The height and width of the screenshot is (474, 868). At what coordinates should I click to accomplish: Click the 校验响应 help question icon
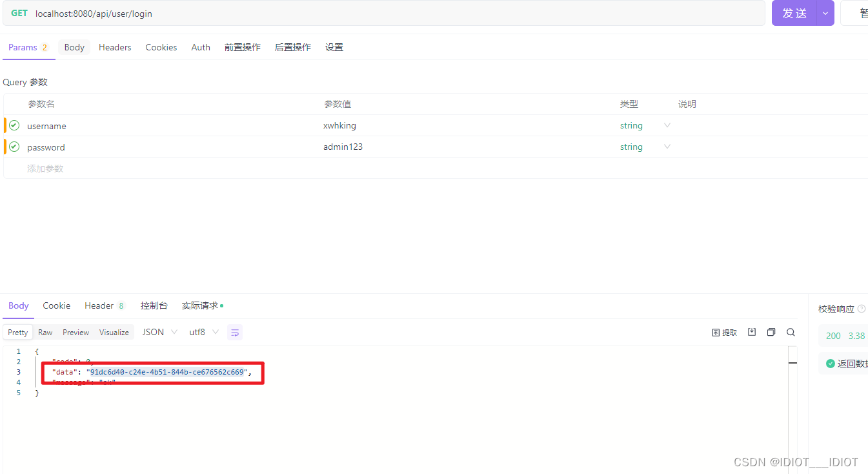(862, 309)
